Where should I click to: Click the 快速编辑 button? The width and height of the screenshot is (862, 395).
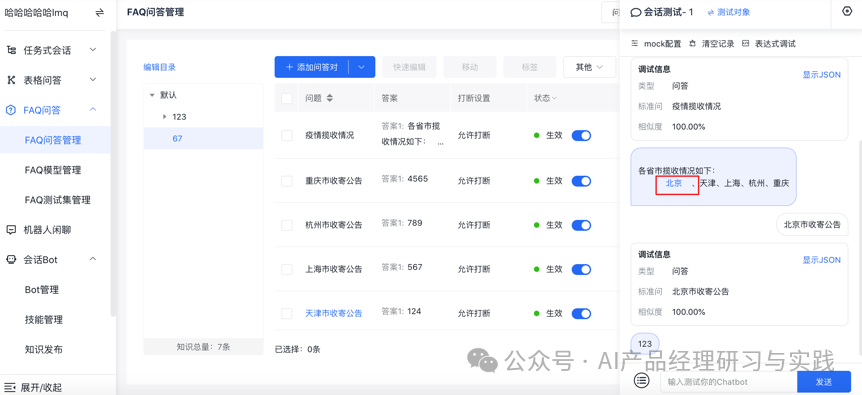(x=409, y=67)
